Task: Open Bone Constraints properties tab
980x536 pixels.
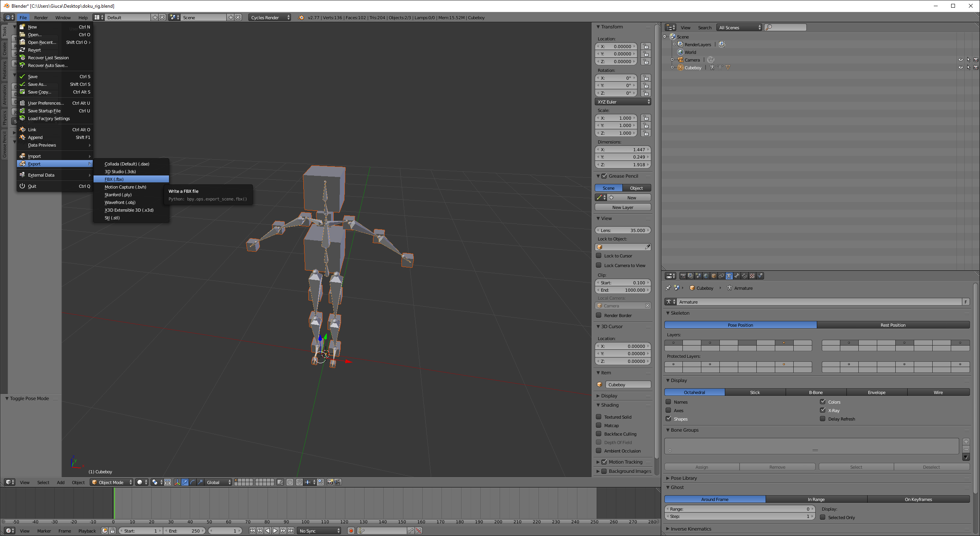Action: click(x=744, y=276)
